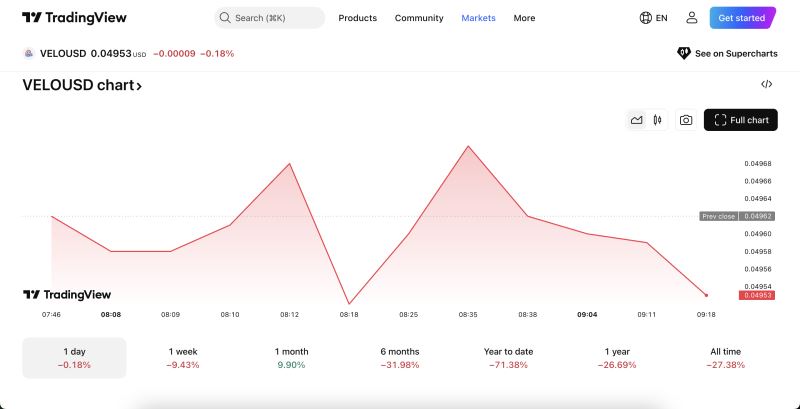Take a chart snapshot with camera icon
The width and height of the screenshot is (800, 409).
coord(686,120)
